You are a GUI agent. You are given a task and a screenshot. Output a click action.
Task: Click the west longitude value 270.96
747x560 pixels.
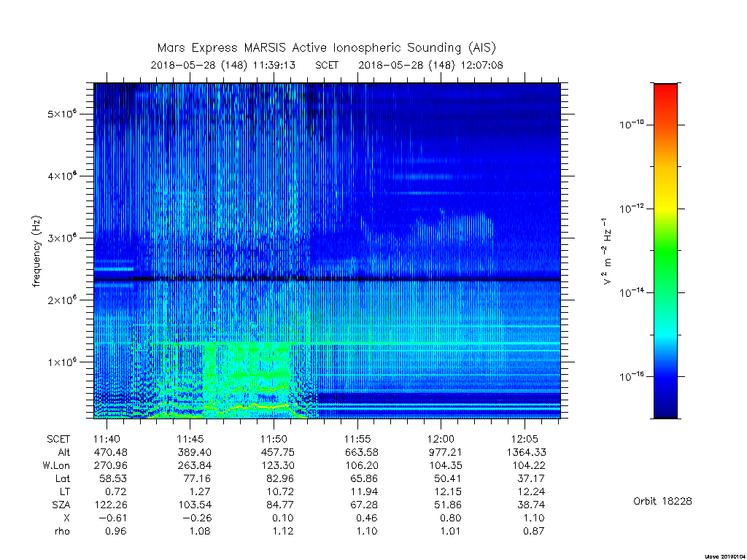pos(111,465)
